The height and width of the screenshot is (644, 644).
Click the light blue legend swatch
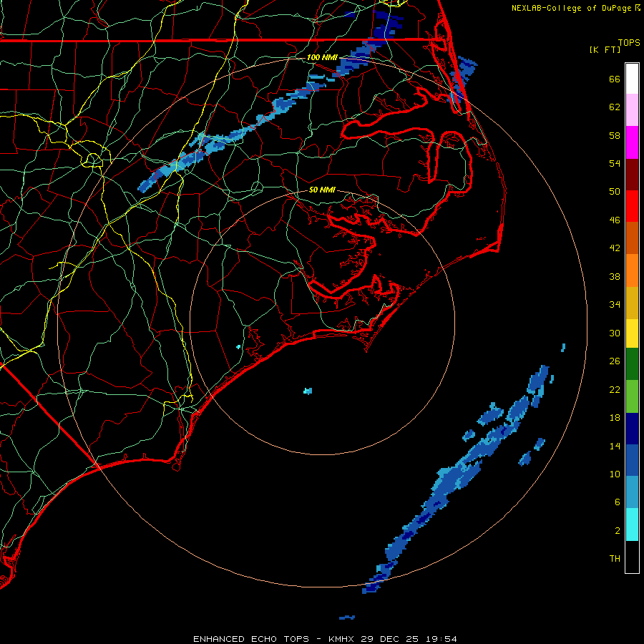point(632,492)
